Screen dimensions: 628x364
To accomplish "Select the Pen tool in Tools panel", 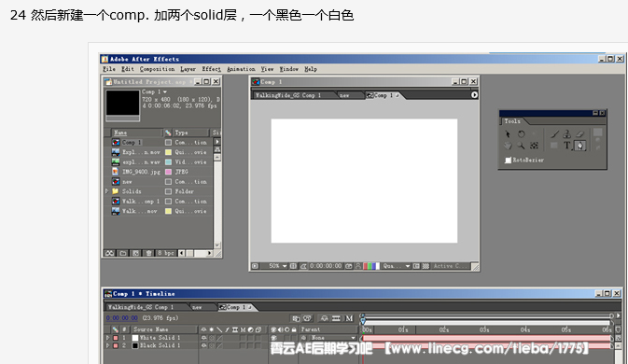I will 579,146.
